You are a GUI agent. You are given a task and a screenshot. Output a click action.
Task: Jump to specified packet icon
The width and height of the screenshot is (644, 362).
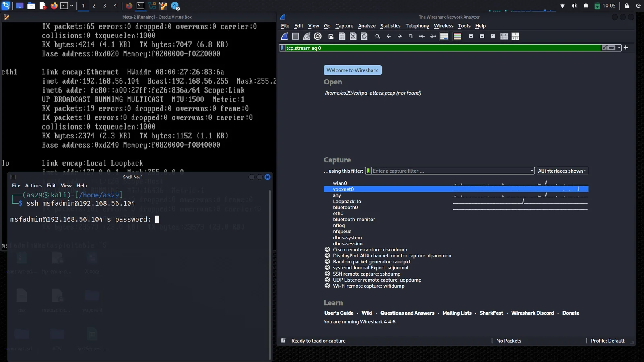coord(411,36)
